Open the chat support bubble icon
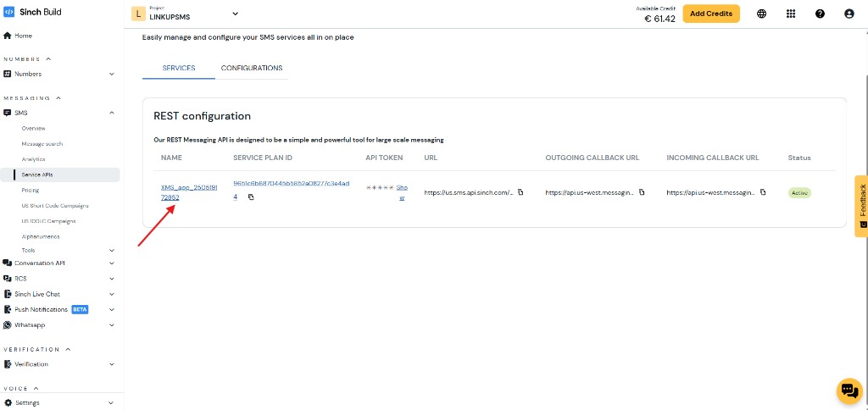The image size is (868, 410). 849,391
